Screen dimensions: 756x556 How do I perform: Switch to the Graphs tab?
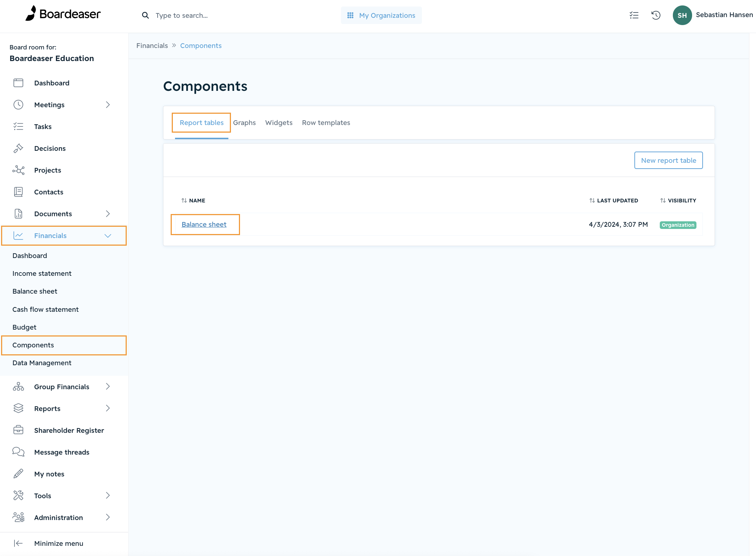(x=244, y=123)
